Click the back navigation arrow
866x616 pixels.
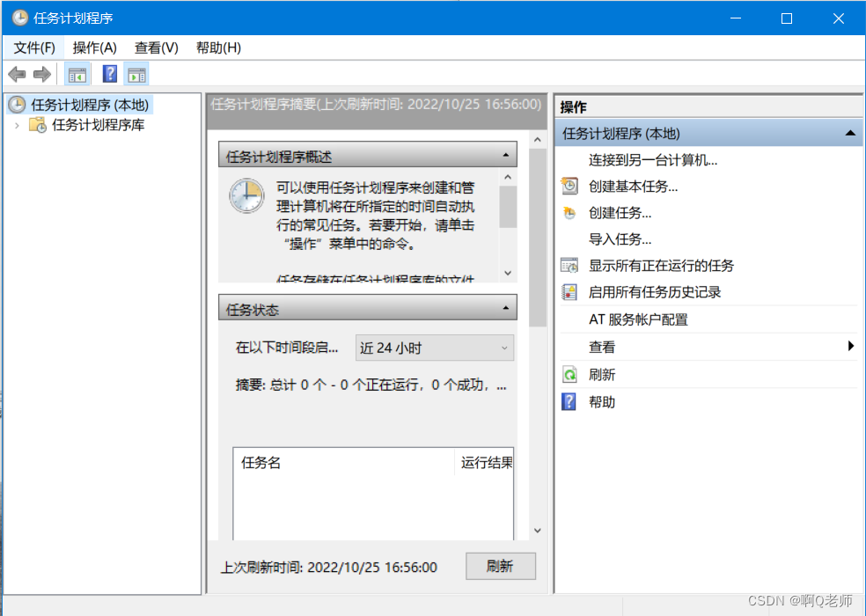(x=17, y=74)
